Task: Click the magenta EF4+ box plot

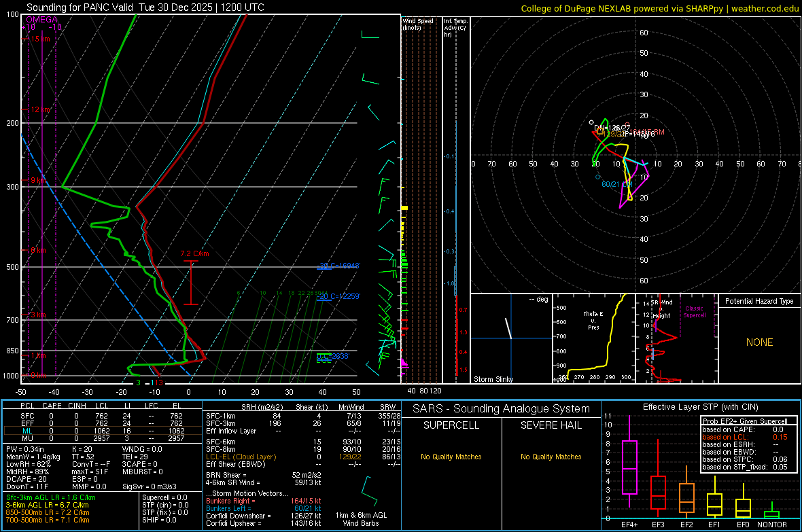Action: pos(629,462)
